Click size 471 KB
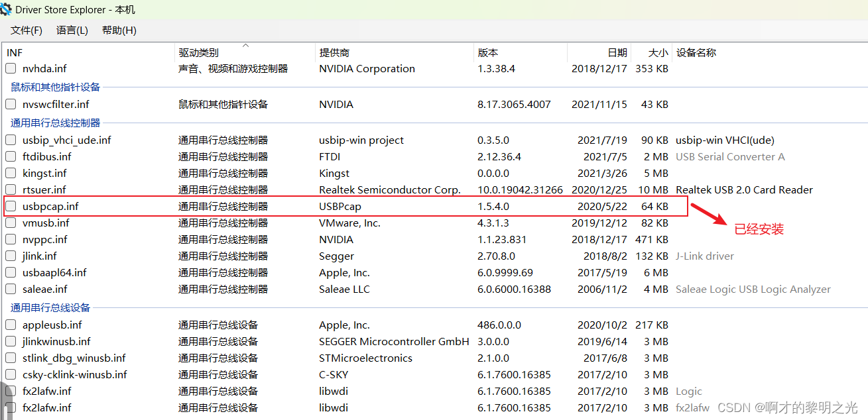This screenshot has height=420, width=868. (651, 239)
